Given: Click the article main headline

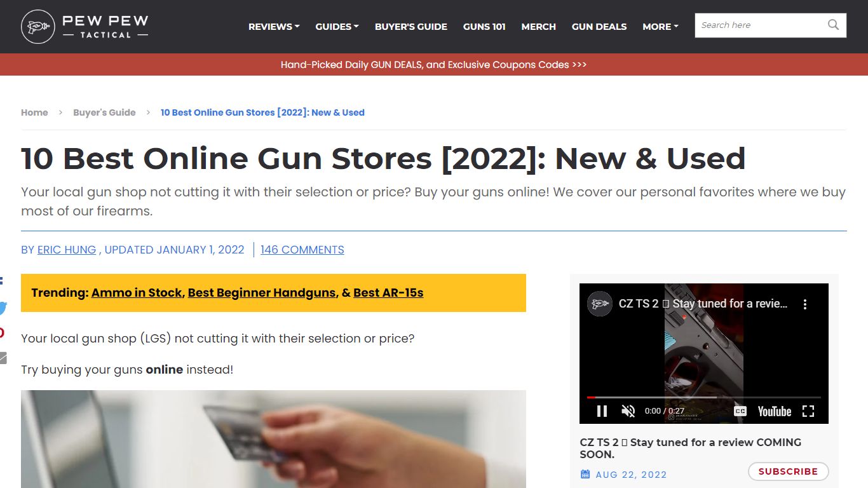Looking at the screenshot, I should [x=383, y=158].
